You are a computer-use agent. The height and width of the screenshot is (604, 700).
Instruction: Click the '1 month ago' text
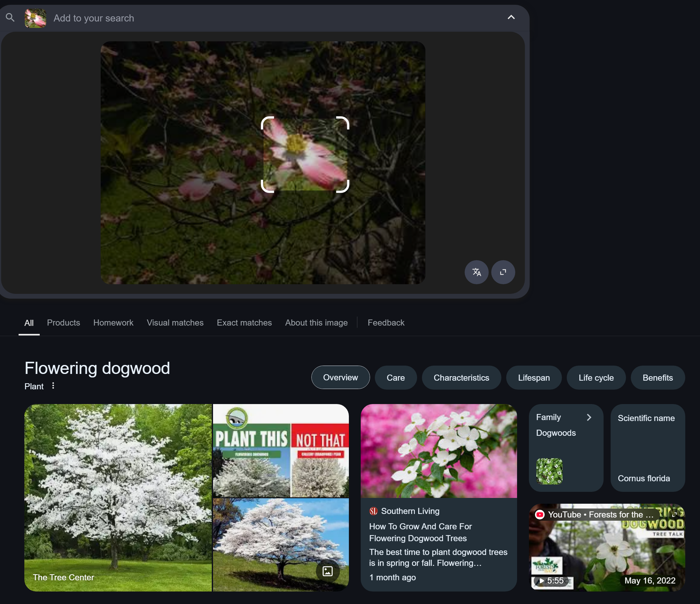pyautogui.click(x=392, y=577)
